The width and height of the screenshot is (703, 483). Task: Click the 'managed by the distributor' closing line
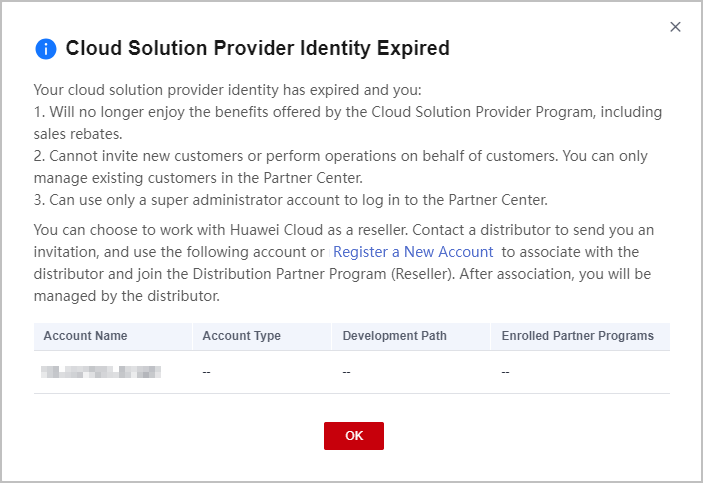click(x=126, y=296)
